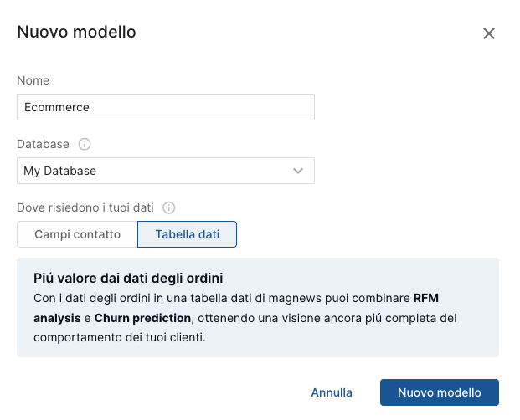This screenshot has width=520, height=420.
Task: Click the Più valore dai dati degli ordini heading
Action: (128, 279)
